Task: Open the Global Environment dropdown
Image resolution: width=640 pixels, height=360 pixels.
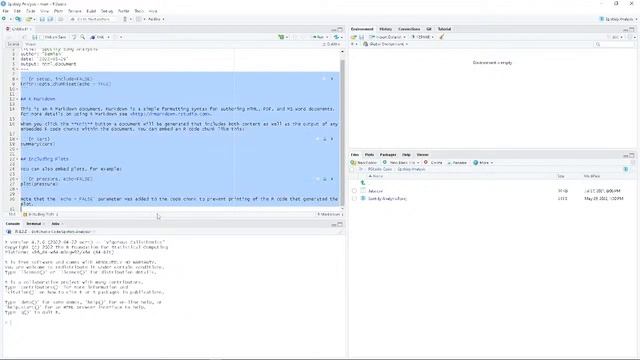Action: 385,44
